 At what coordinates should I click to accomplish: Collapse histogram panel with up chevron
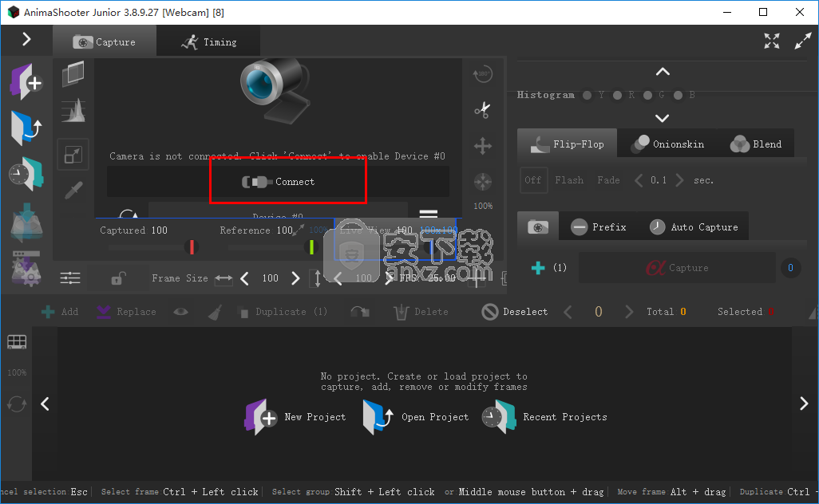click(x=663, y=72)
